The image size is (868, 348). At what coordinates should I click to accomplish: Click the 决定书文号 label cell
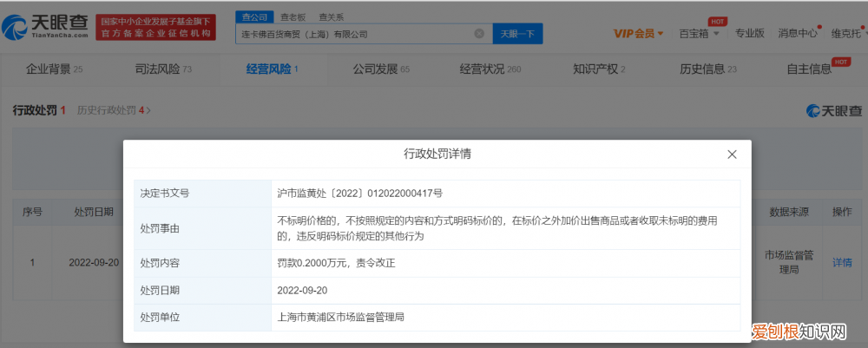coord(202,194)
